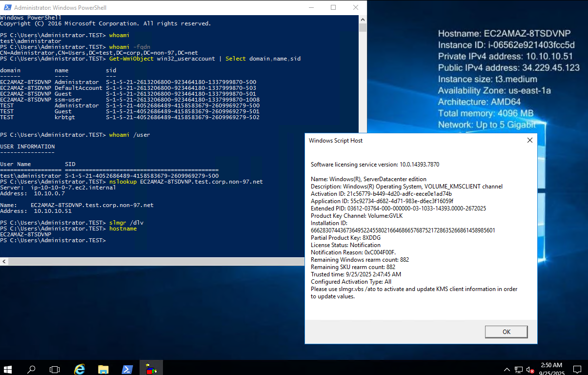Viewport: 588px width, 375px height.
Task: Click the 'Partial Product Key: 8XDDG' line
Action: point(345,238)
